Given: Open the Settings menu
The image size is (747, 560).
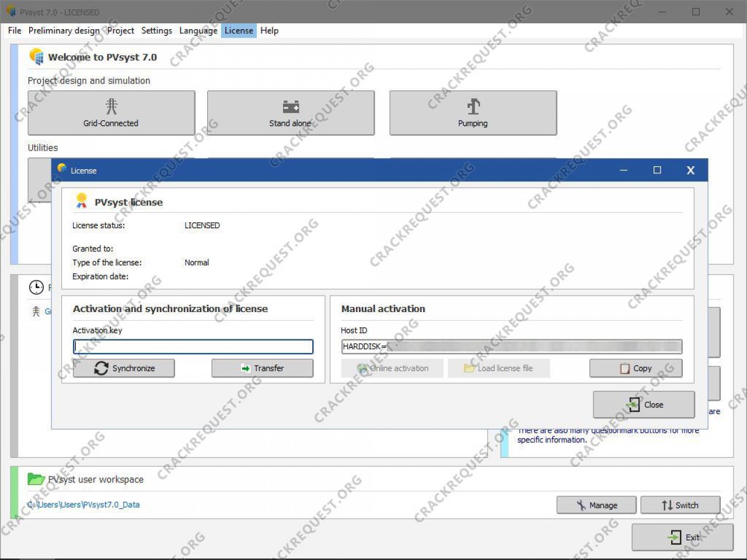Looking at the screenshot, I should click(x=156, y=30).
